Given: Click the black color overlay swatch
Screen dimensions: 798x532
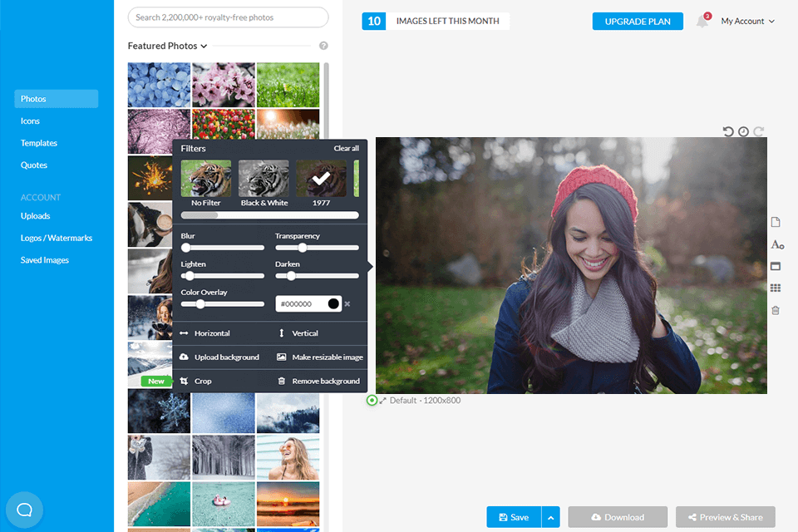Looking at the screenshot, I should [333, 304].
